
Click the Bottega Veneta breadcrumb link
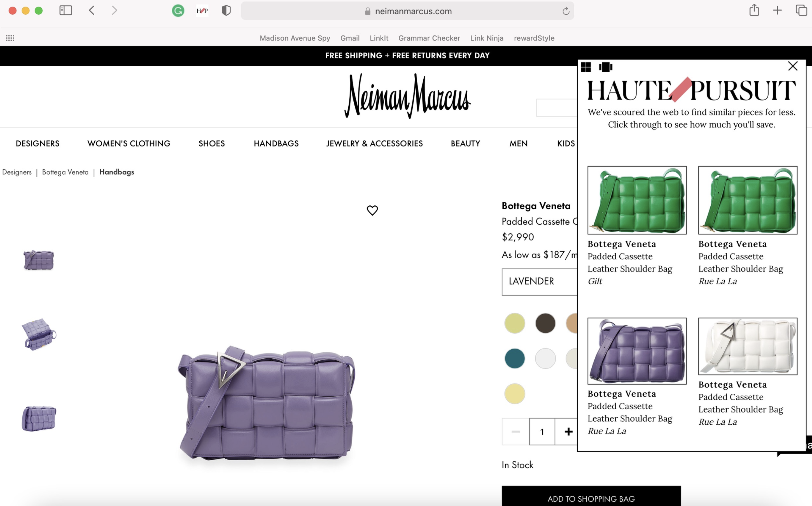coord(65,172)
